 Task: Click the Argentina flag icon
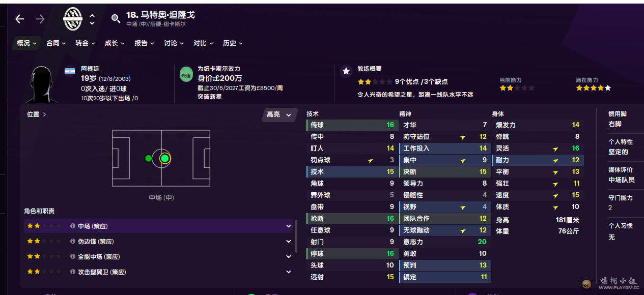[x=70, y=72]
